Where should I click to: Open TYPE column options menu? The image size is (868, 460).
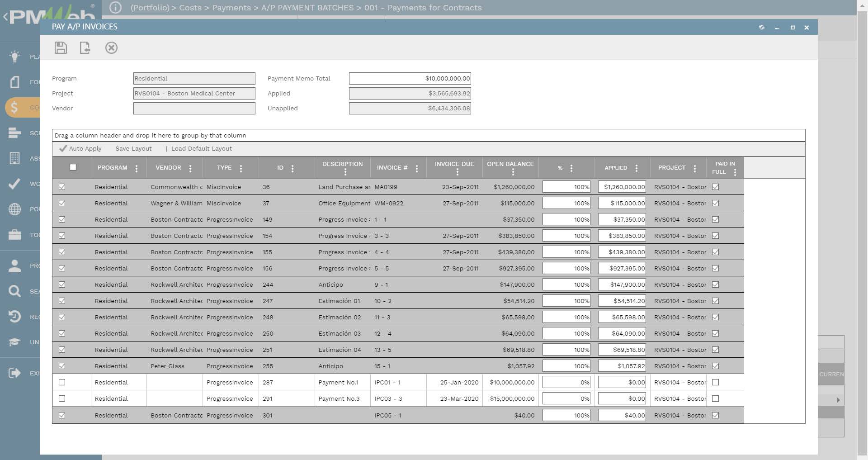pos(241,169)
